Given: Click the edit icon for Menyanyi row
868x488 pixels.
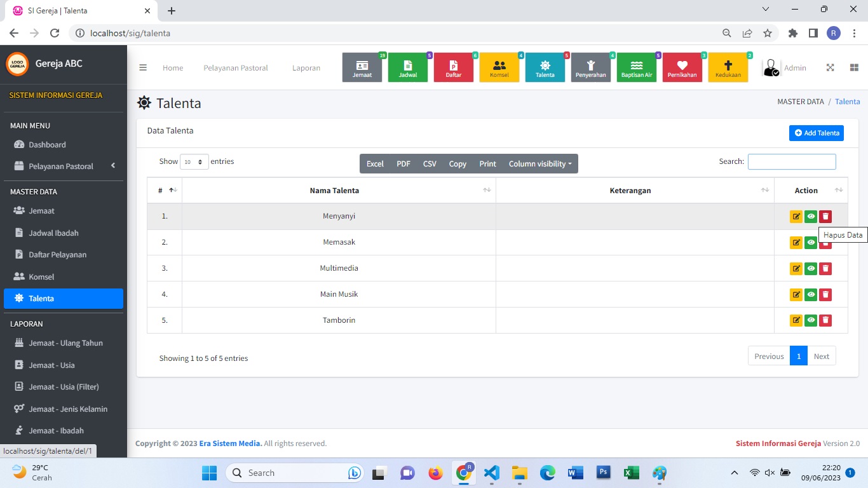Looking at the screenshot, I should click(796, 217).
